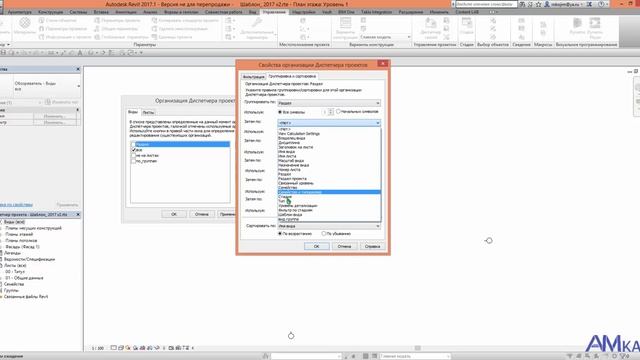The height and width of the screenshot is (360, 640).
Task: Click visual style icon in view control bar
Action: [121, 348]
